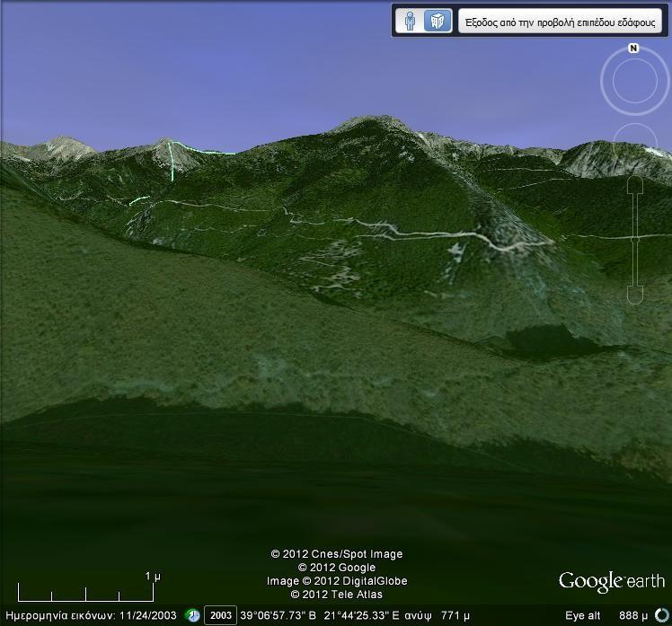This screenshot has height=626, width=672.
Task: Open the historical imagery clock icon
Action: pyautogui.click(x=192, y=616)
